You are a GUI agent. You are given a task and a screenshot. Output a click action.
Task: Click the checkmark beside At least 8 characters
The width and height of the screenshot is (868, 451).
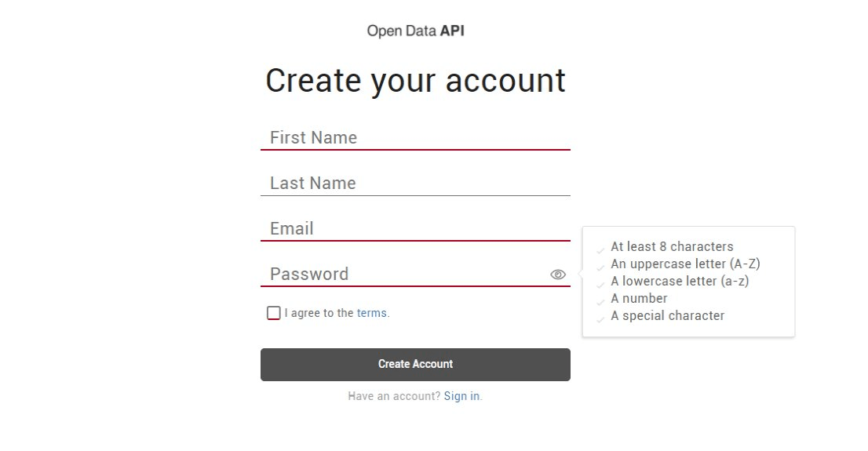tap(601, 250)
